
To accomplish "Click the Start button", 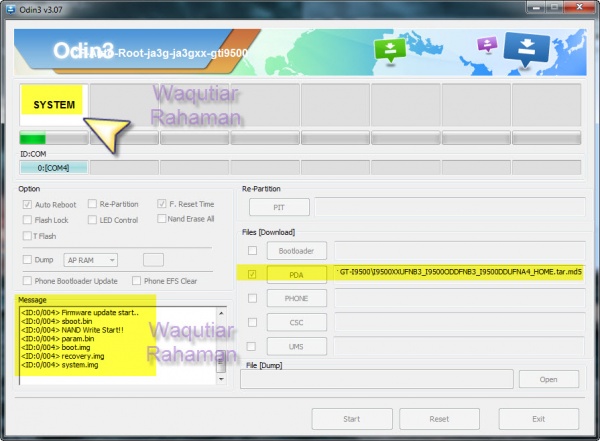I will coord(352,419).
